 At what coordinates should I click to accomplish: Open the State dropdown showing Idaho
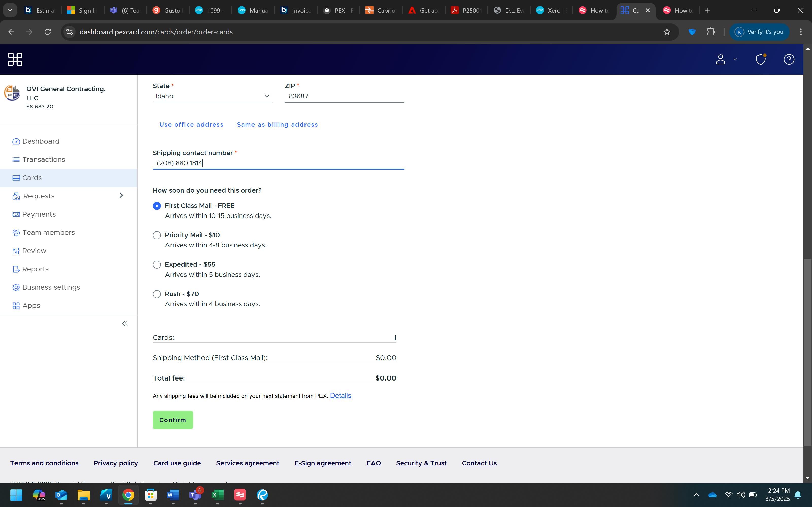212,96
